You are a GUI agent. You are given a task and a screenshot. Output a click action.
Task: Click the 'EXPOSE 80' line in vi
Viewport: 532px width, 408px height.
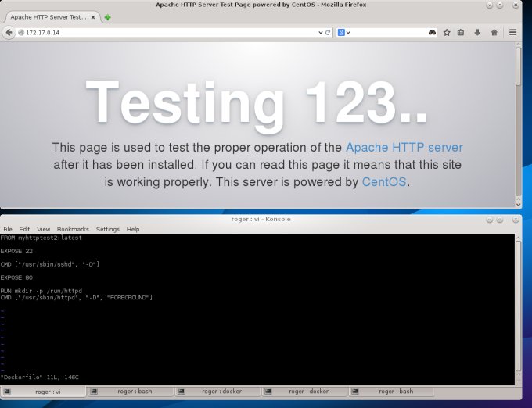tap(16, 278)
